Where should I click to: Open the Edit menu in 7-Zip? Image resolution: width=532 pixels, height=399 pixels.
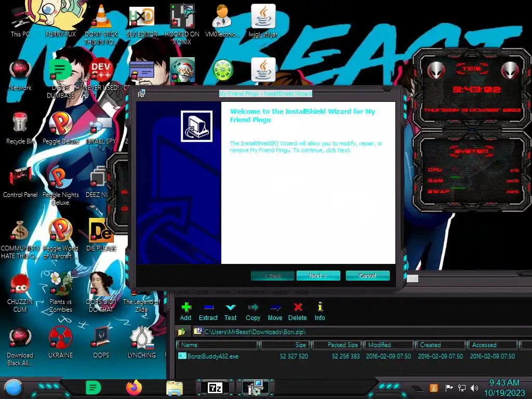tap(203, 292)
